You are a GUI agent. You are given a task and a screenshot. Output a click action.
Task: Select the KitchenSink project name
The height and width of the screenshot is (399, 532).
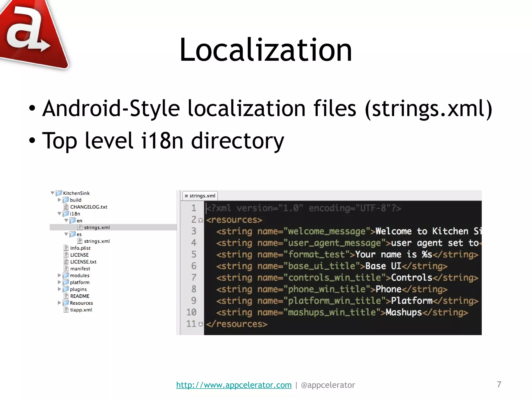76,193
